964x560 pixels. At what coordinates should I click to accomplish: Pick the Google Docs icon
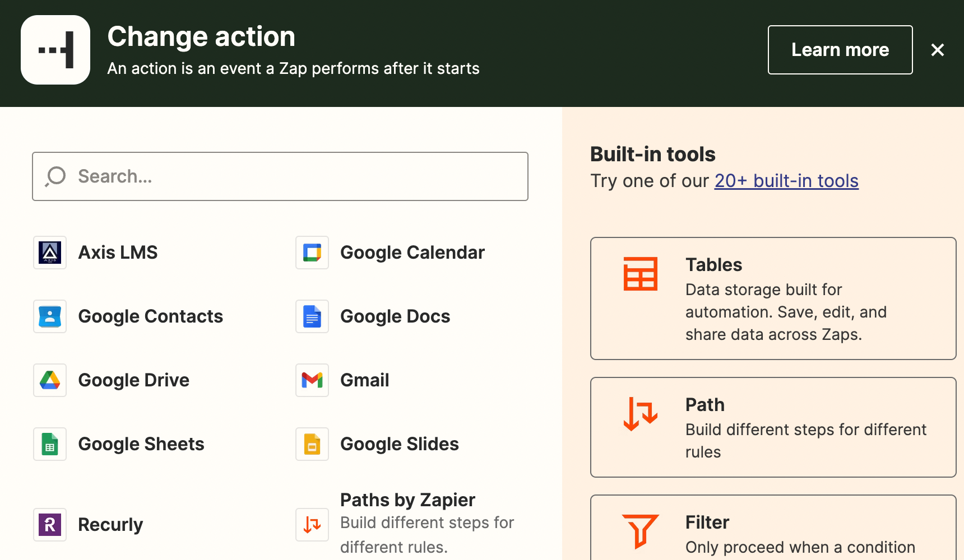point(312,316)
